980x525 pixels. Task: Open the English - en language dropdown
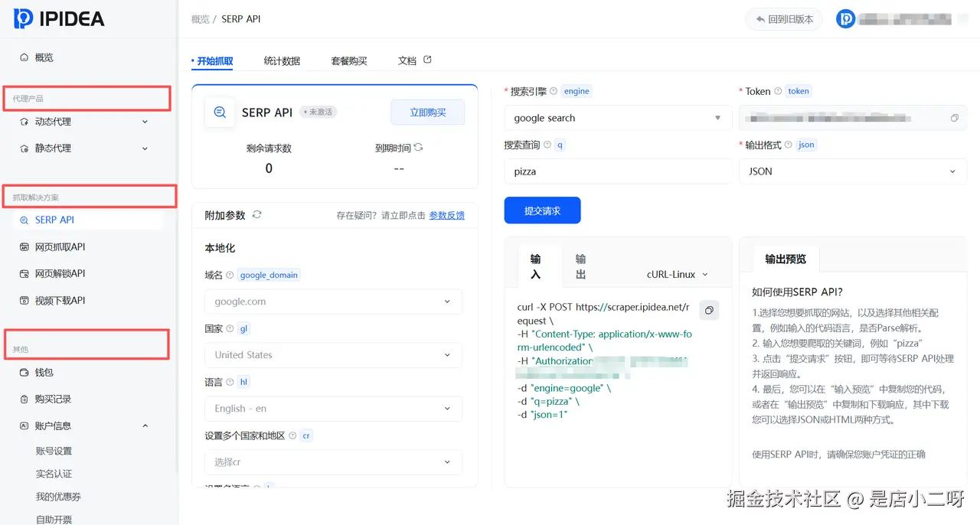(x=333, y=409)
